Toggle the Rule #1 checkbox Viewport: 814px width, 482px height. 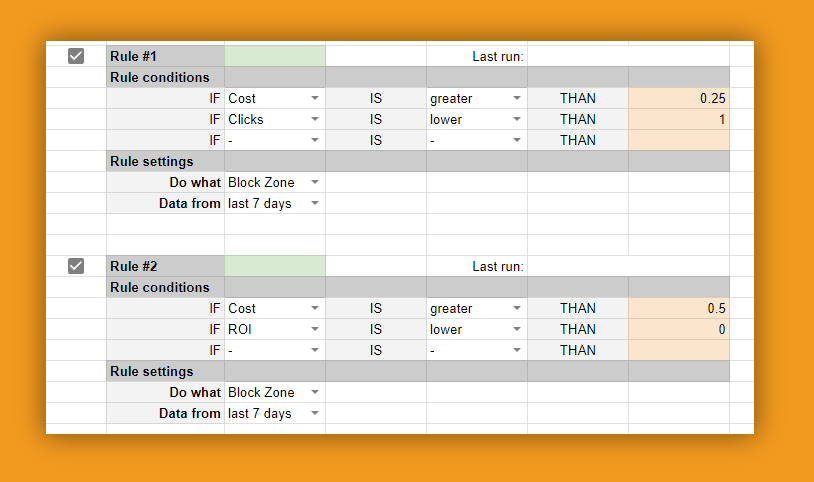pyautogui.click(x=76, y=56)
